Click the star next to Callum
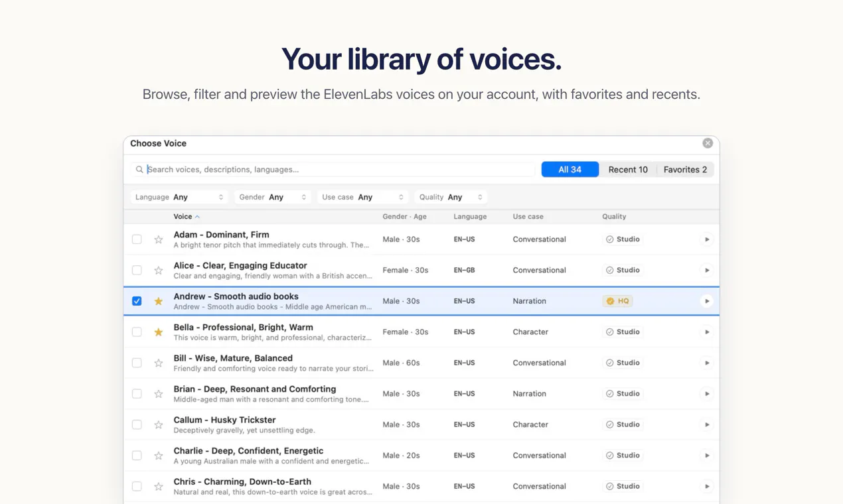Viewport: 843px width, 504px height. (x=159, y=424)
